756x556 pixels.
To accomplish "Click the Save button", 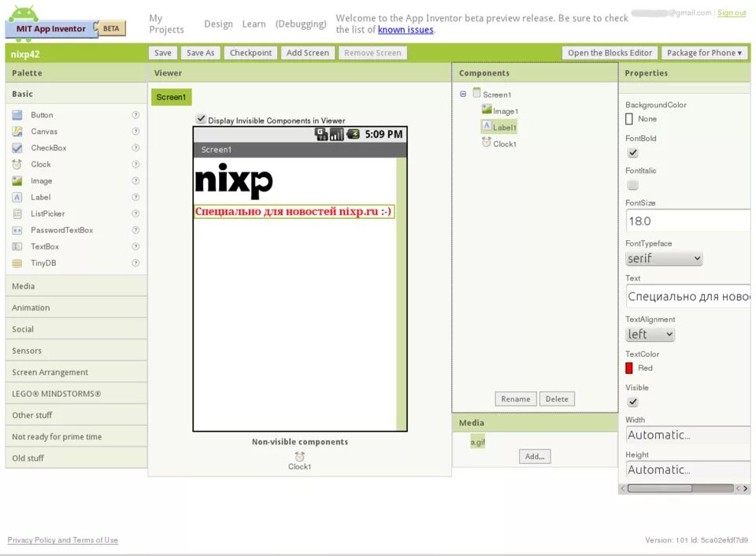I will point(163,53).
